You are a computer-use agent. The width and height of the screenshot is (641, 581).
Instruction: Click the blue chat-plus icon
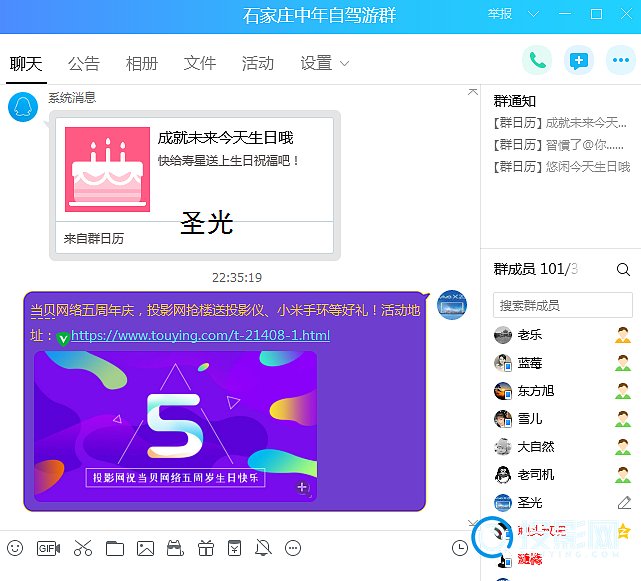[x=579, y=61]
